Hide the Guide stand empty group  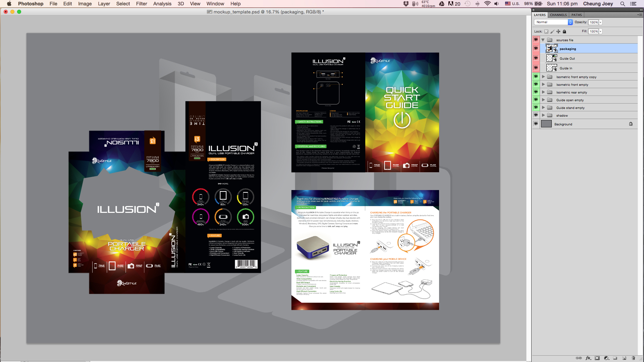click(536, 107)
